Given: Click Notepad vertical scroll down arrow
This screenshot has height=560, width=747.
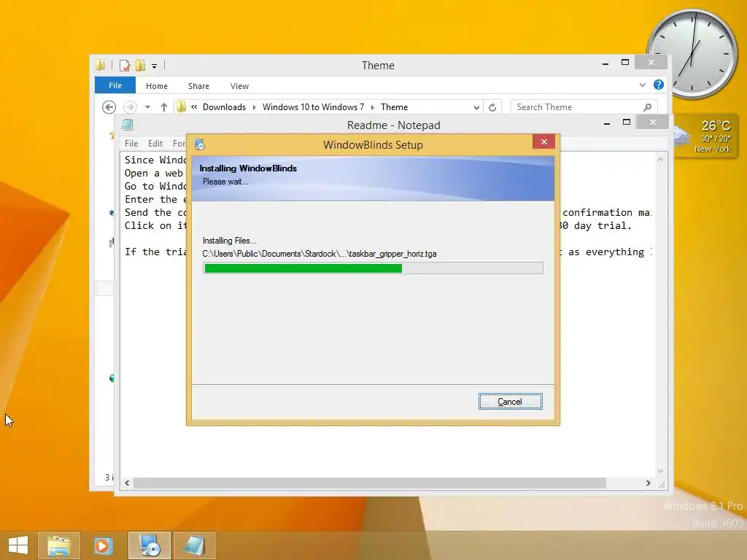Looking at the screenshot, I should click(x=660, y=470).
